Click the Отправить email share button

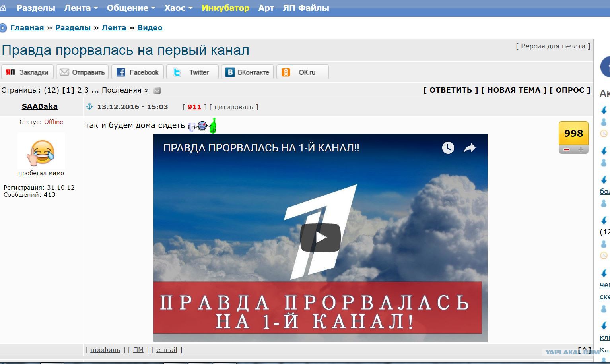click(82, 72)
